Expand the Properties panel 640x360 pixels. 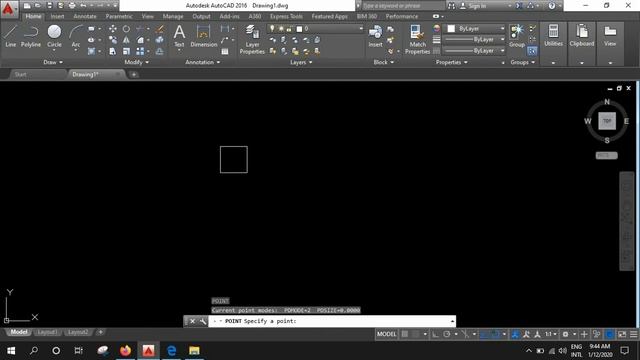[x=451, y=62]
